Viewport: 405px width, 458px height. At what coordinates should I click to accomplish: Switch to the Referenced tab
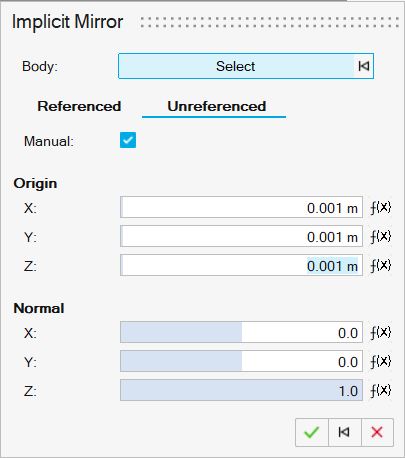click(x=79, y=106)
